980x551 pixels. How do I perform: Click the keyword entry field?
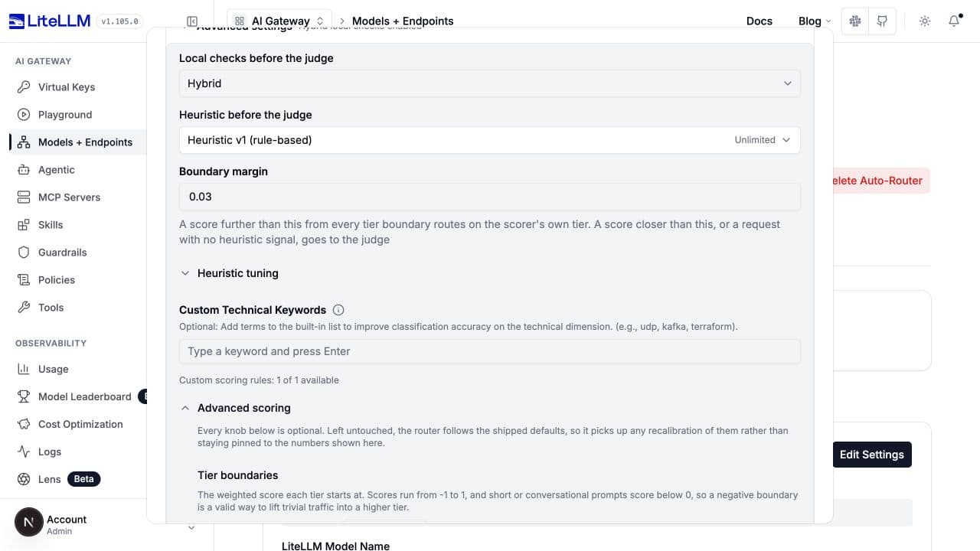point(490,351)
